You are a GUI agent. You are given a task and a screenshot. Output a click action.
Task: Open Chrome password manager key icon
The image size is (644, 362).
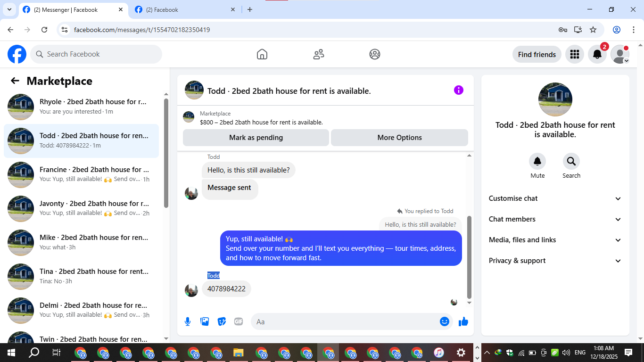(x=563, y=30)
